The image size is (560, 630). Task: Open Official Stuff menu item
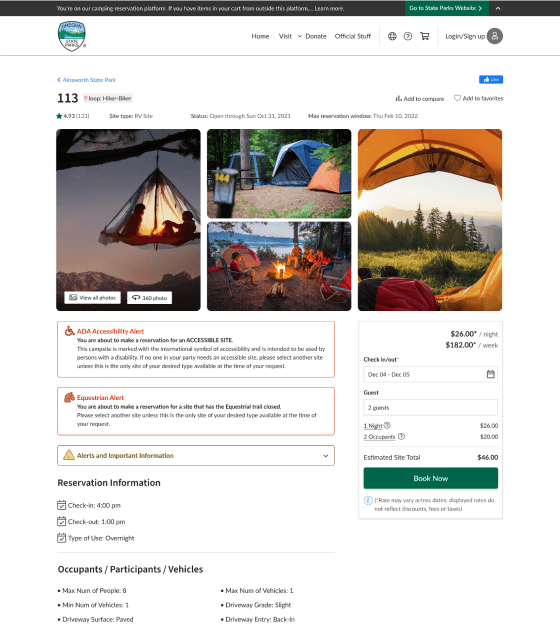tap(353, 36)
